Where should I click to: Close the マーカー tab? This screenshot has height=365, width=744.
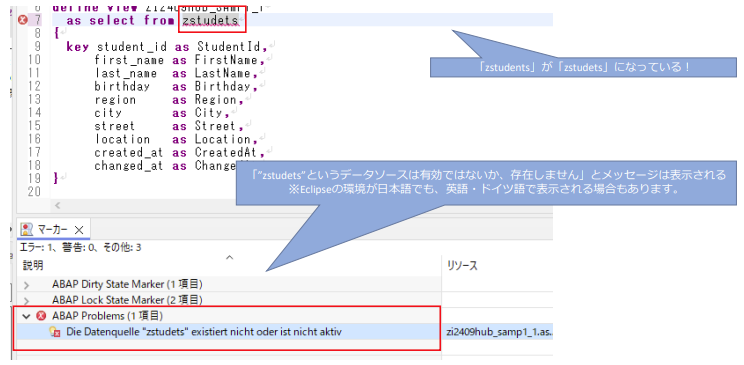[x=79, y=230]
